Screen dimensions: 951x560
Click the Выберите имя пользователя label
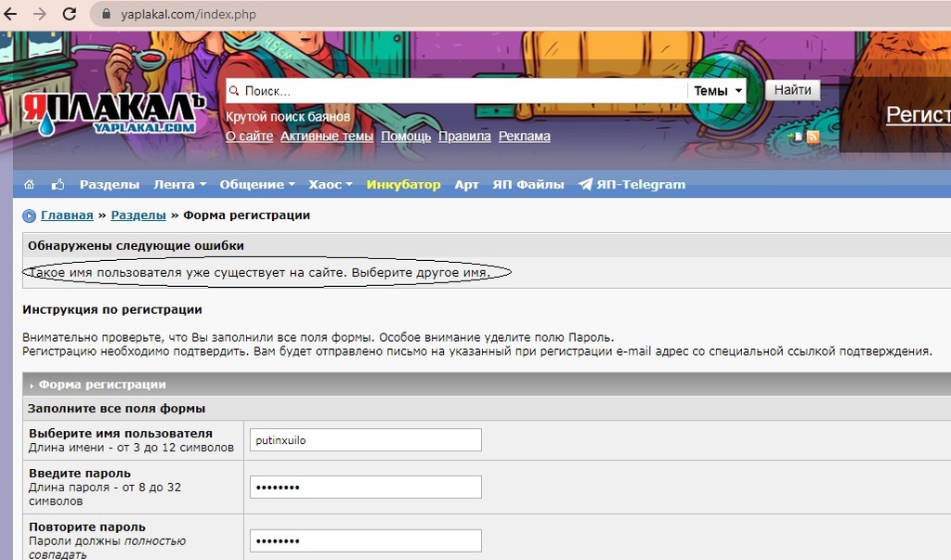click(121, 433)
